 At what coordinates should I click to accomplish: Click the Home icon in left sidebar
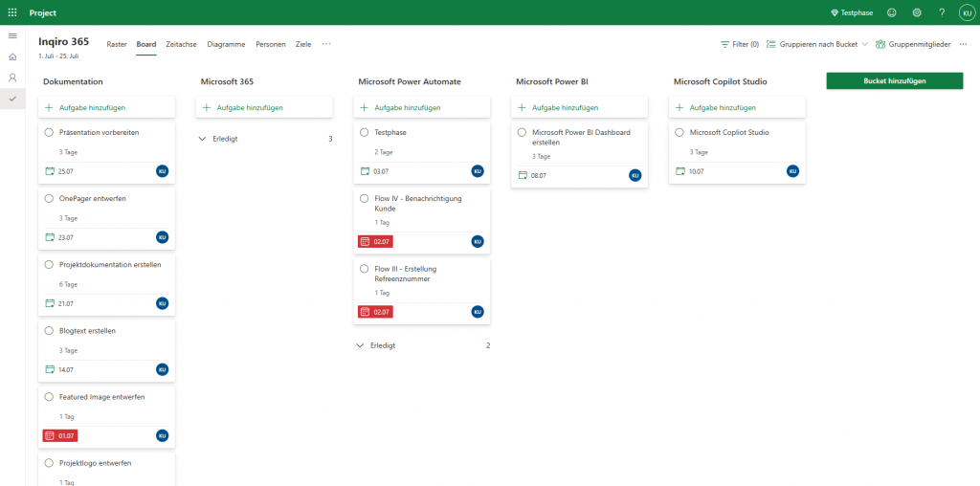[12, 56]
